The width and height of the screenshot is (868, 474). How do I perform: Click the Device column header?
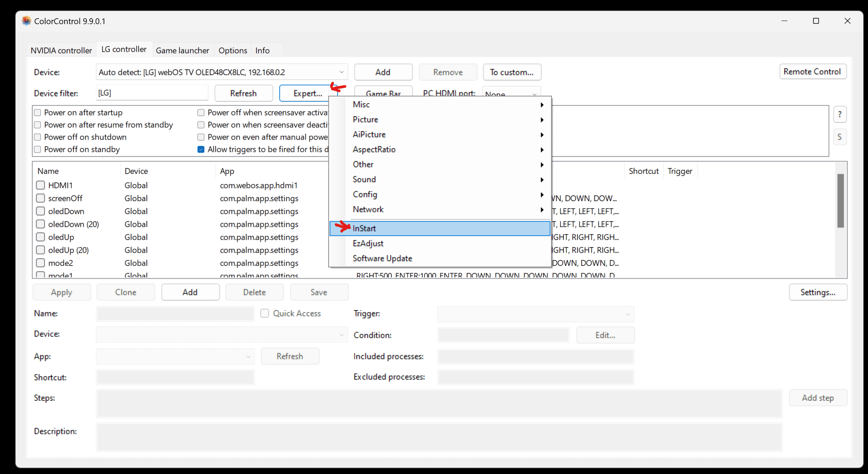click(136, 171)
